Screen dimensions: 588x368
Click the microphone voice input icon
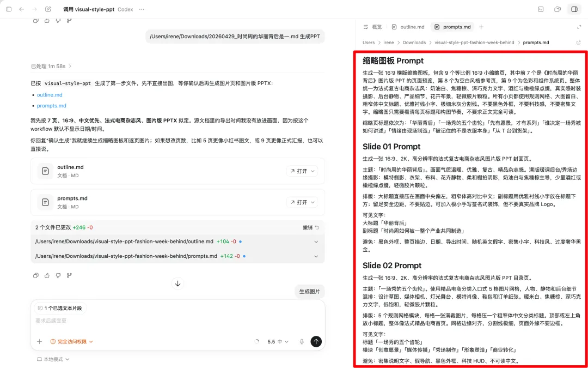302,342
